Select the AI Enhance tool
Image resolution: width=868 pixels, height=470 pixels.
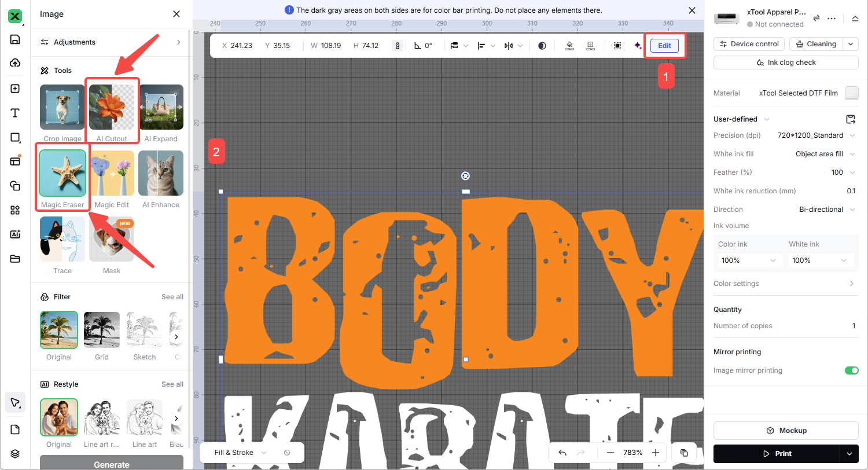coord(161,179)
